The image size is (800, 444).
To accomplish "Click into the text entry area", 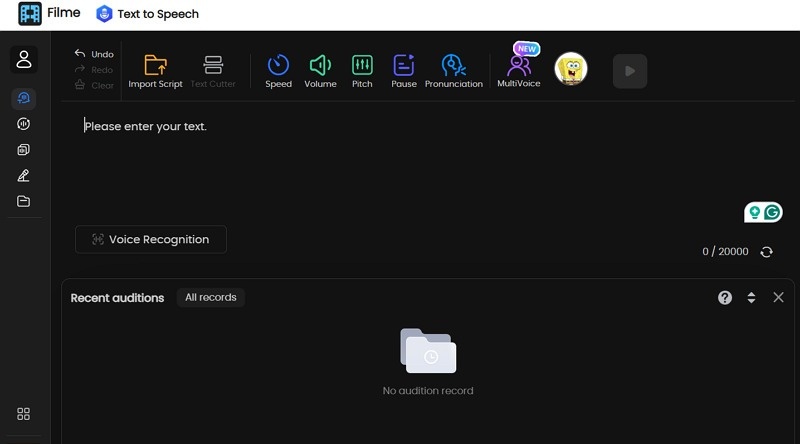I will (400, 160).
